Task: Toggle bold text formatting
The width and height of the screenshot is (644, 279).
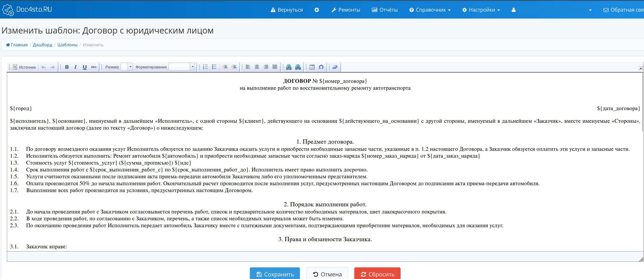Action: point(67,67)
